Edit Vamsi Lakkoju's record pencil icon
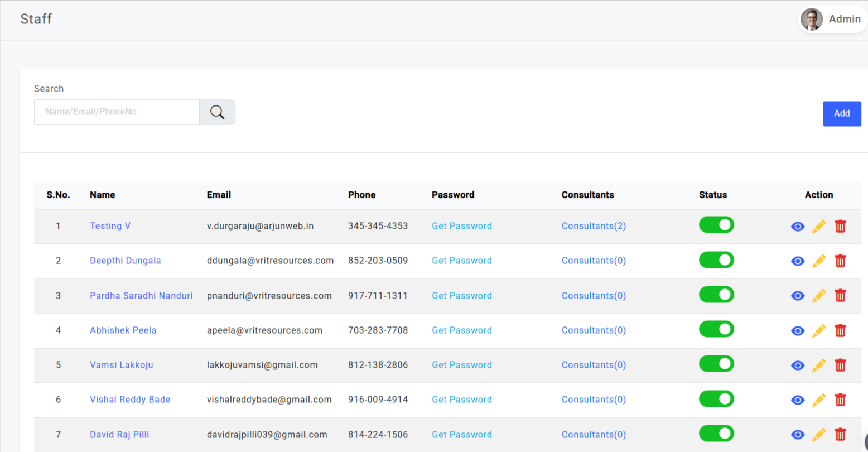Screen dimensions: 868x452 tap(819, 366)
